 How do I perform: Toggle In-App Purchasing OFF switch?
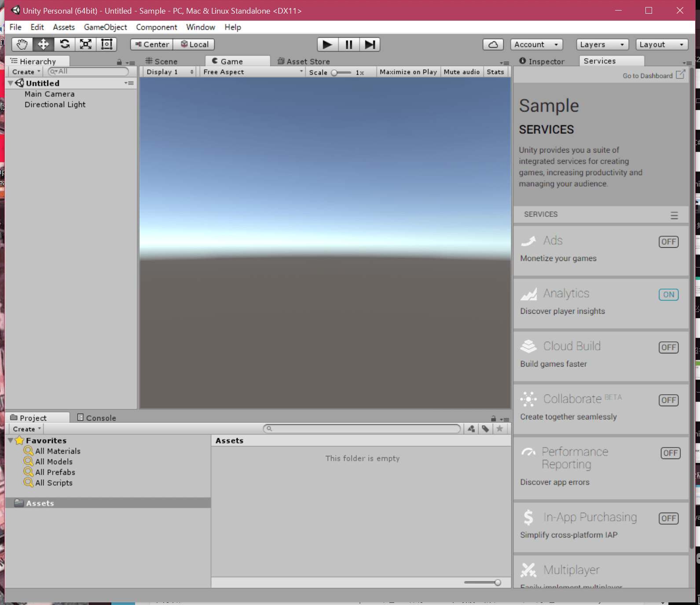668,518
